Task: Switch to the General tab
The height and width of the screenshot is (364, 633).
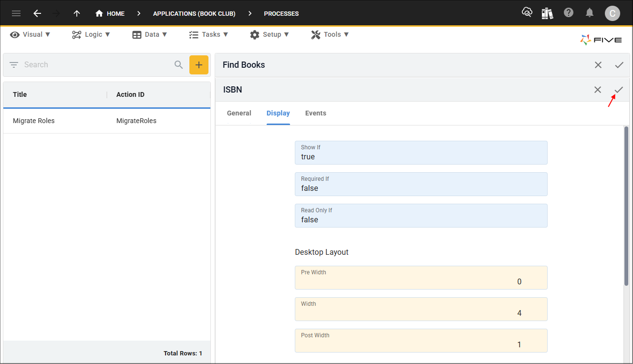Action: coord(239,114)
